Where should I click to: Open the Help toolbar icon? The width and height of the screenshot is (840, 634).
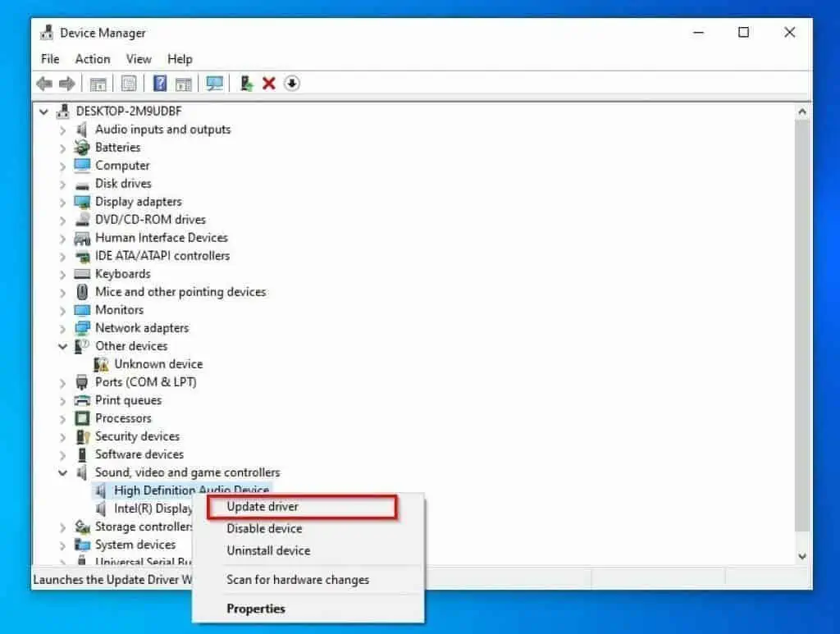158,83
